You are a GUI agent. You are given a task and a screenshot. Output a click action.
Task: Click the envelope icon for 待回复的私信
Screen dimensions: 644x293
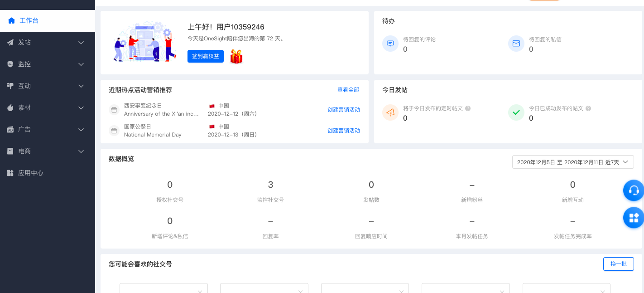point(516,44)
